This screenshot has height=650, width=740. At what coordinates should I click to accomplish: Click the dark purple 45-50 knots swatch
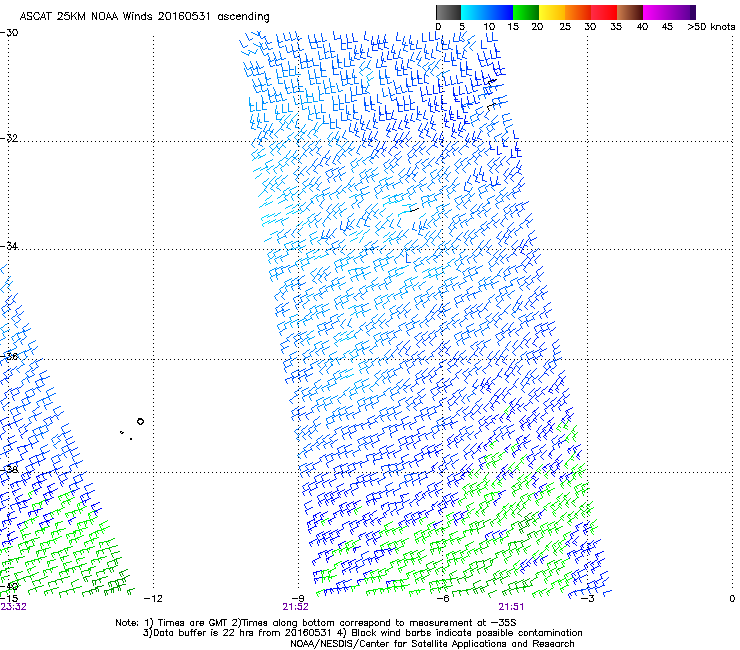point(682,12)
